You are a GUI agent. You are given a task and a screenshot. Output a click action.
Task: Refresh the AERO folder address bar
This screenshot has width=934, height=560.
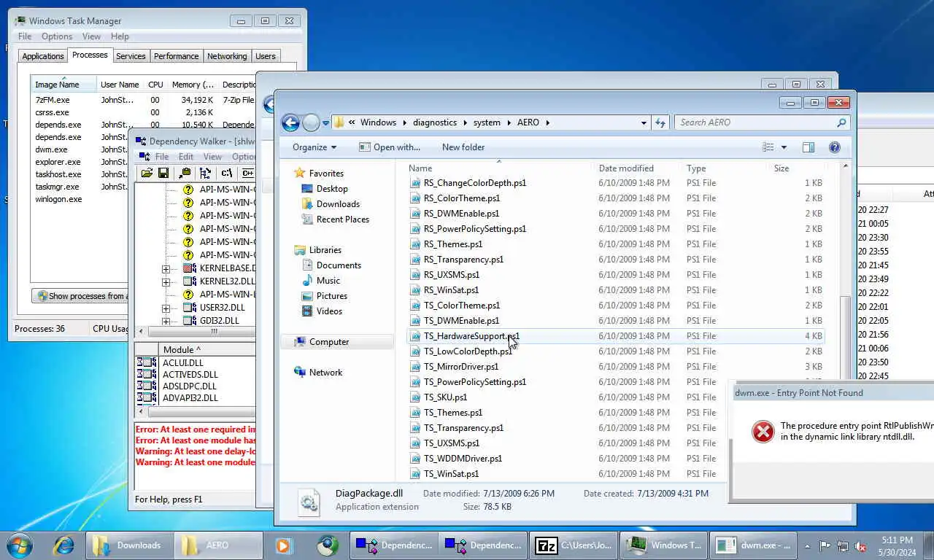660,122
